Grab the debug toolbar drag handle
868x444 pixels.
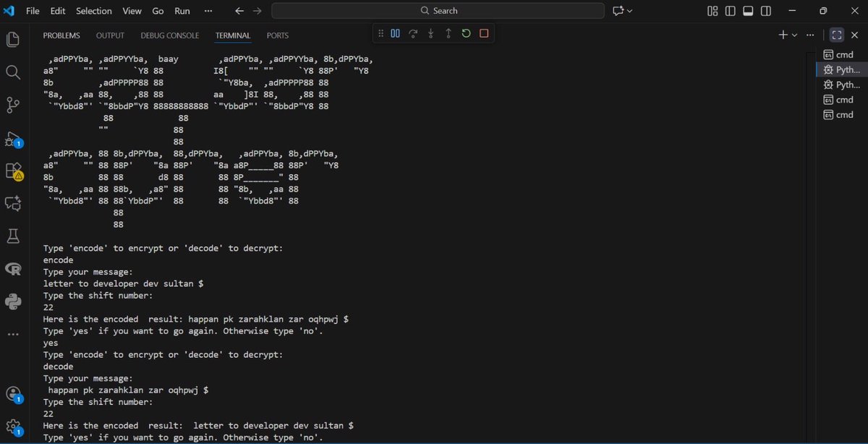click(381, 33)
